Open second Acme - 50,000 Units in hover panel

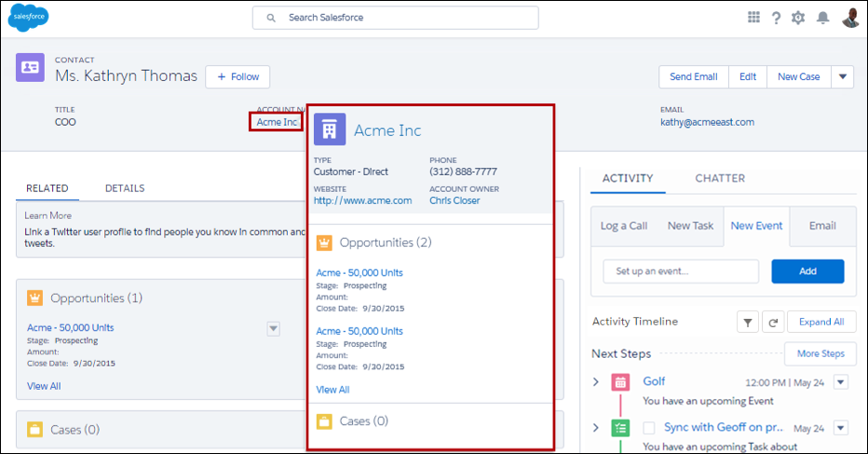click(359, 331)
